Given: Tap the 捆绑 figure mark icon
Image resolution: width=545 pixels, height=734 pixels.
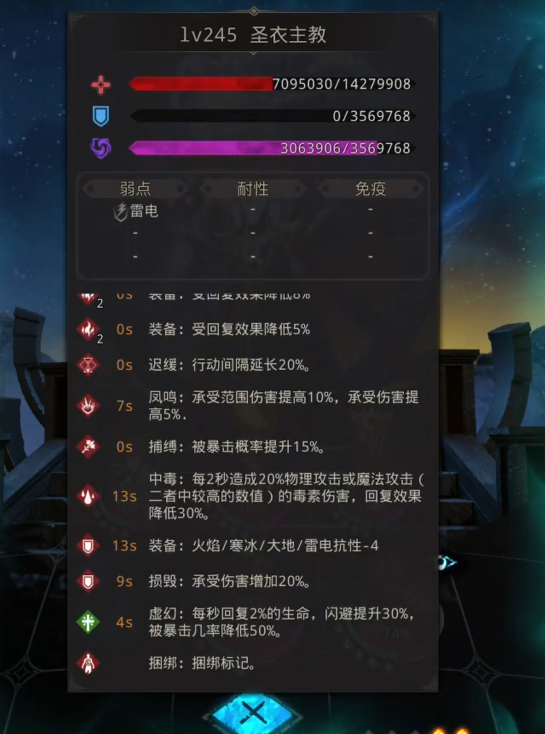Looking at the screenshot, I should [88, 663].
